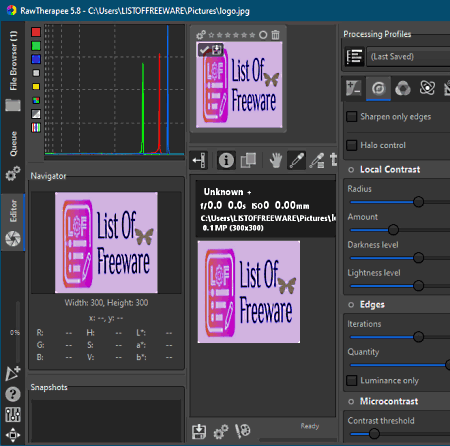This screenshot has width=450, height=446.
Task: Toggle the red histogram channel
Action: click(x=36, y=32)
